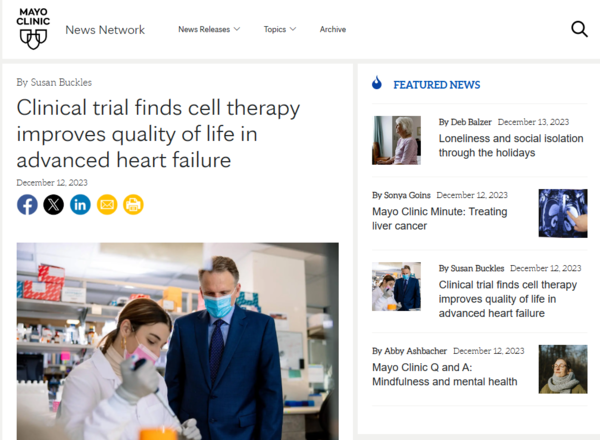Print the article using printer icon

pos(133,205)
